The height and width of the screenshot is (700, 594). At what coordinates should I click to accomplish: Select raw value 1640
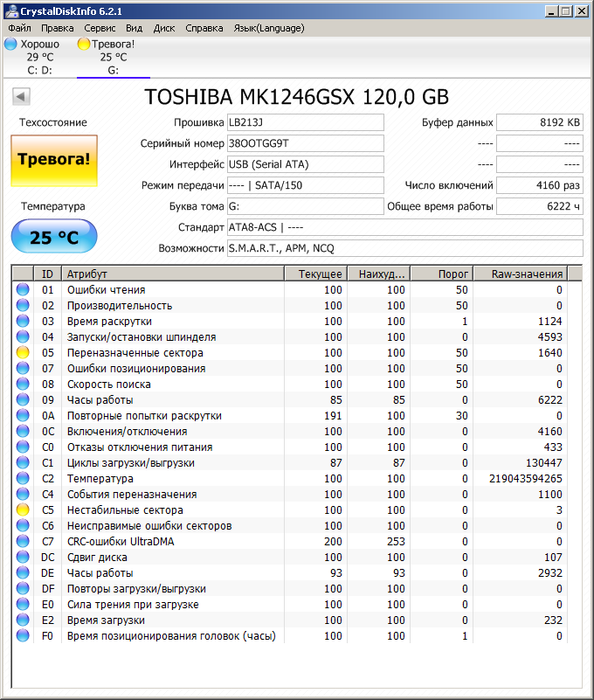point(549,353)
